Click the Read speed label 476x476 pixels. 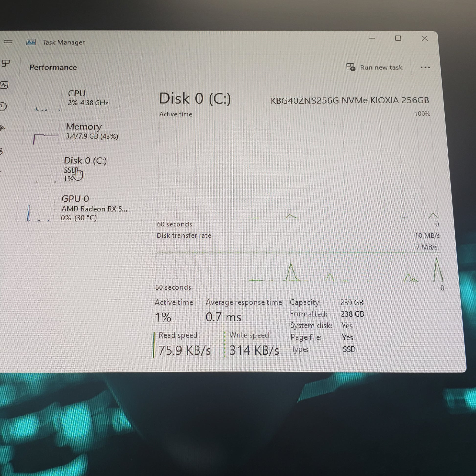point(178,335)
